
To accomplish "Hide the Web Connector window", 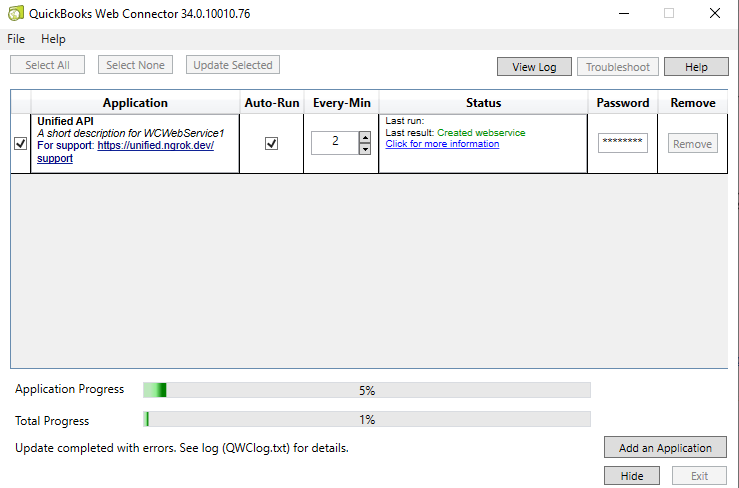I will coord(632,476).
